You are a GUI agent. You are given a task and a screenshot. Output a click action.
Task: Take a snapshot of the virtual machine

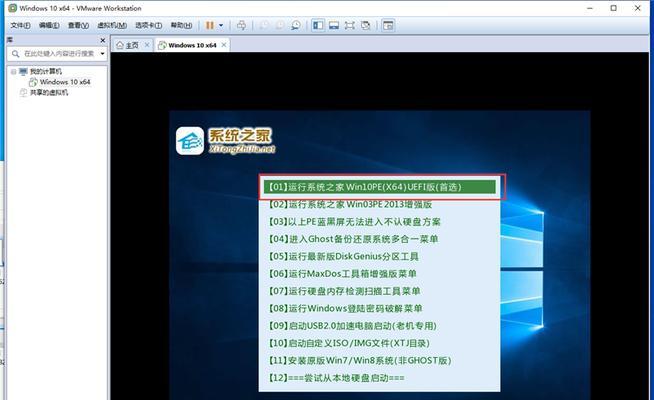point(264,25)
